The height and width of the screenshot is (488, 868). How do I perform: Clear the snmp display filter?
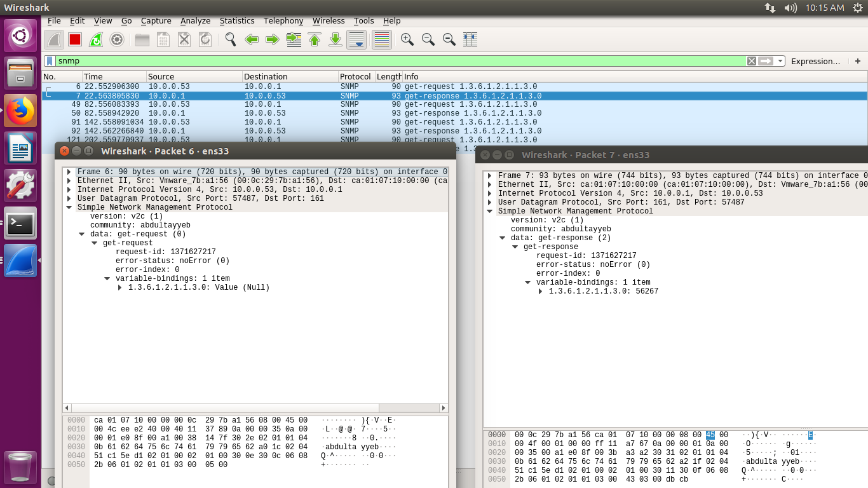(x=752, y=61)
